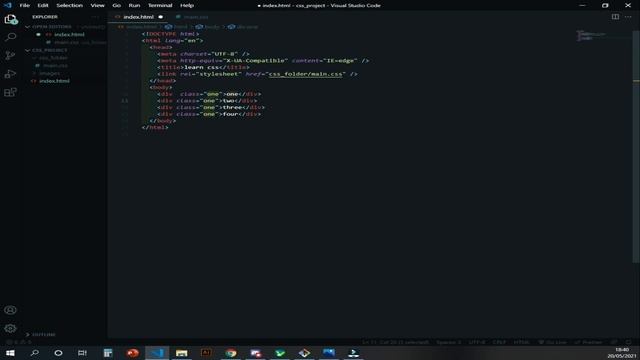
Task: Open the Help menu
Action: 187,5
